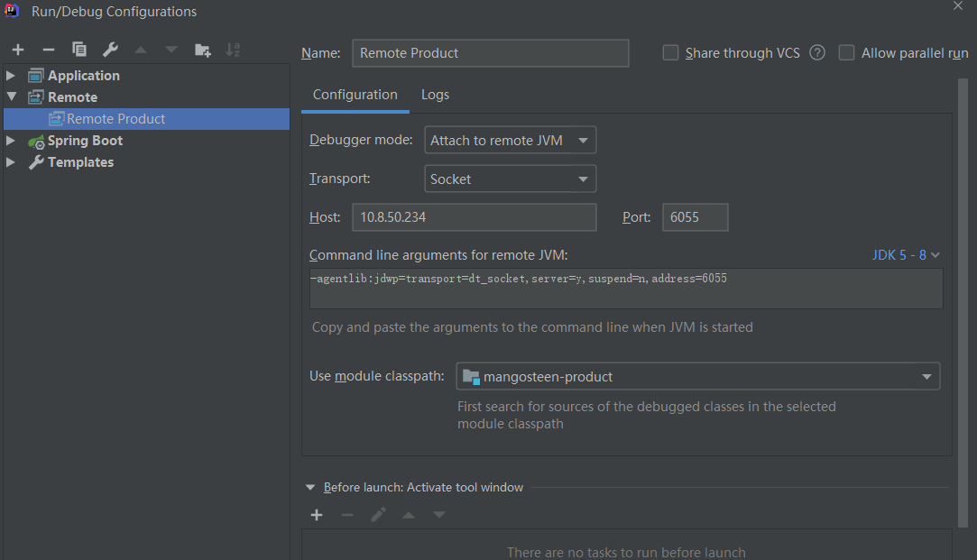Open Use module classpath dropdown

(697, 377)
